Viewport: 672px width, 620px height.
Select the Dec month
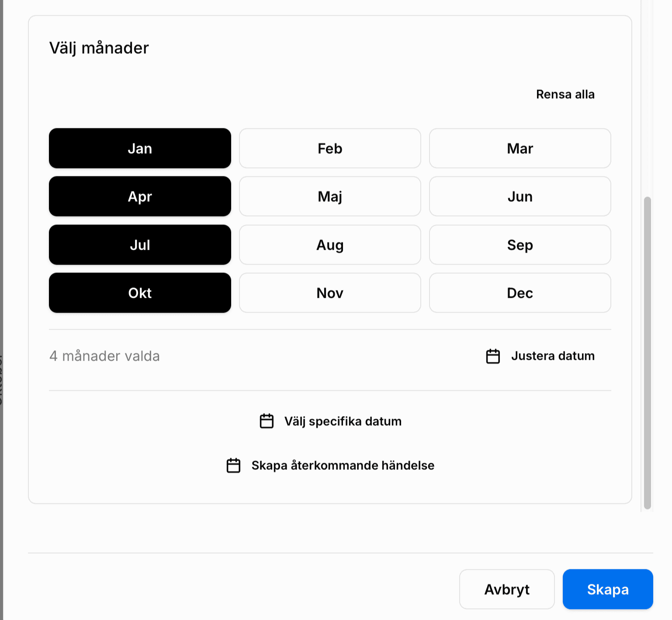point(520,293)
